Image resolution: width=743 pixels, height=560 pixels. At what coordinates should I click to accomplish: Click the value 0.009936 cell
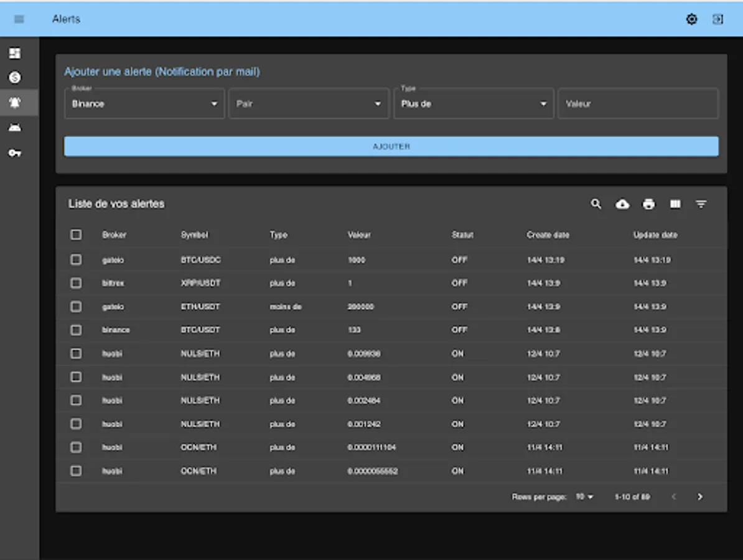364,353
